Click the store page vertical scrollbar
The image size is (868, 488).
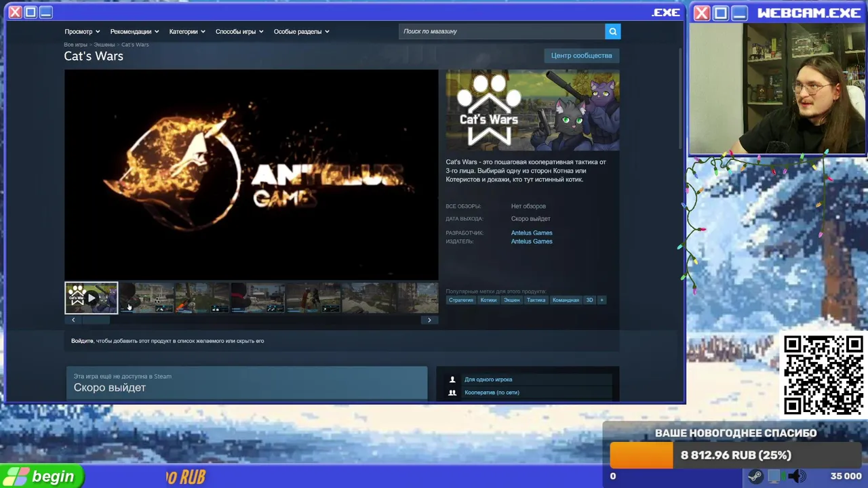681,98
